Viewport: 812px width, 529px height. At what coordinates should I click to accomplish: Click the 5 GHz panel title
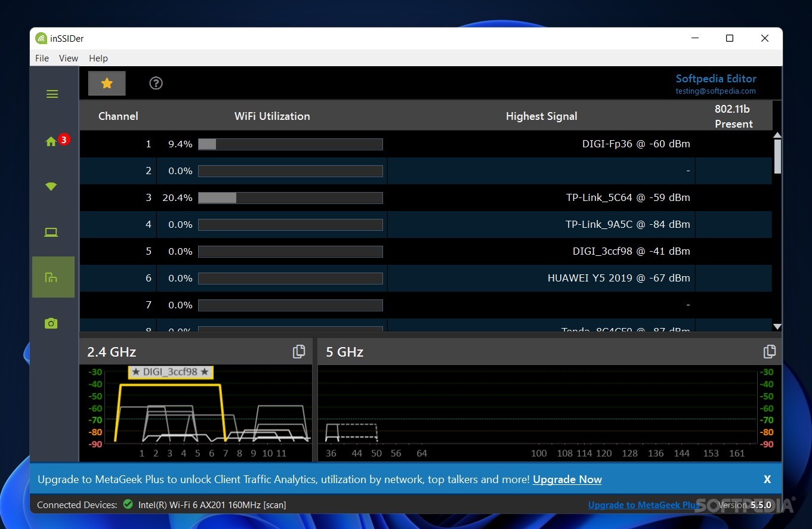345,352
